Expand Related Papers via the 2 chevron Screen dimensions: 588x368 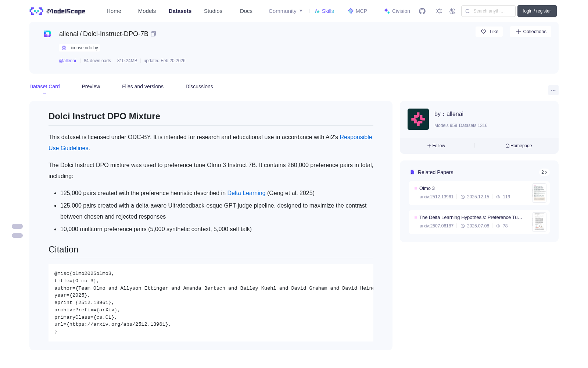pyautogui.click(x=544, y=172)
